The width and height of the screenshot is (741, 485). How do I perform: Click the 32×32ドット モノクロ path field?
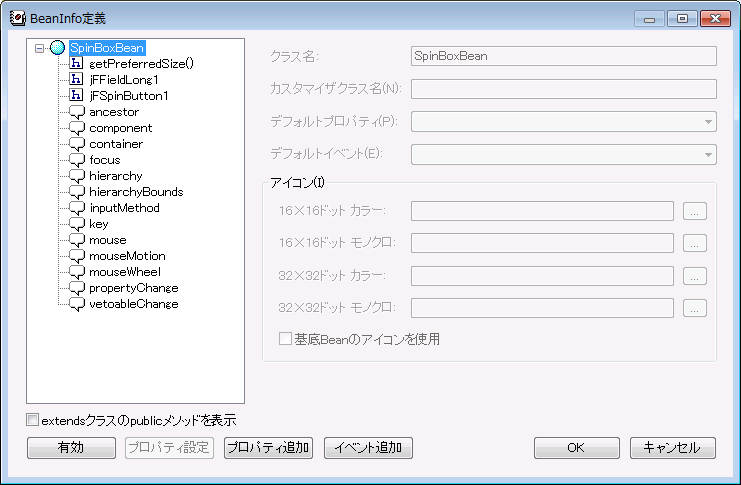[542, 308]
